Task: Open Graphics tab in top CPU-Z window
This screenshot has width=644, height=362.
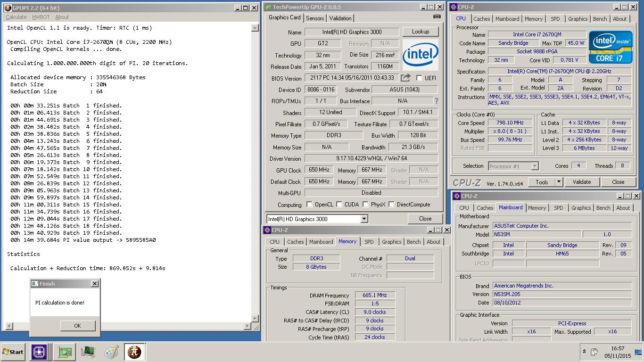Action: tap(578, 19)
